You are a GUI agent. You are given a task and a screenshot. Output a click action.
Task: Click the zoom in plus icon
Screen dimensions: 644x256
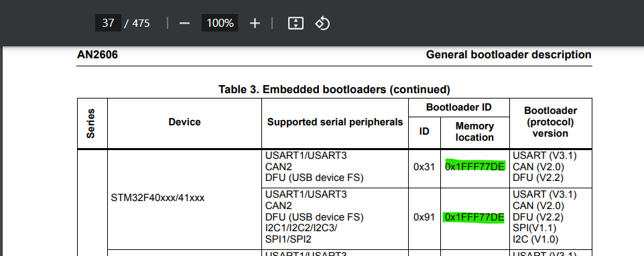click(x=255, y=23)
